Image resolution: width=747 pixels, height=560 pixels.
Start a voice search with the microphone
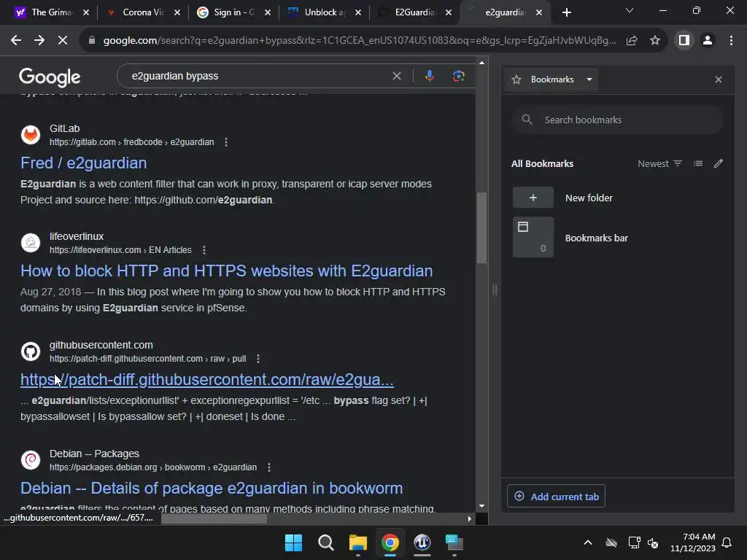[x=429, y=76]
